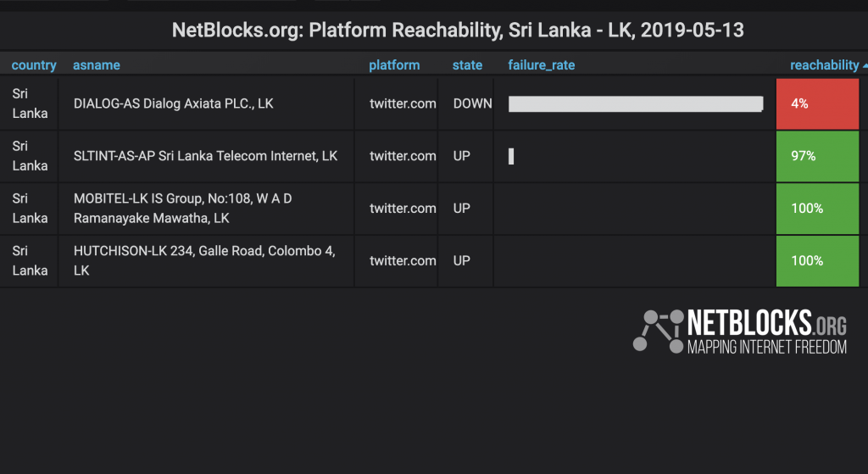The image size is (868, 474).
Task: Click the green 97% reachability cell
Action: click(818, 156)
